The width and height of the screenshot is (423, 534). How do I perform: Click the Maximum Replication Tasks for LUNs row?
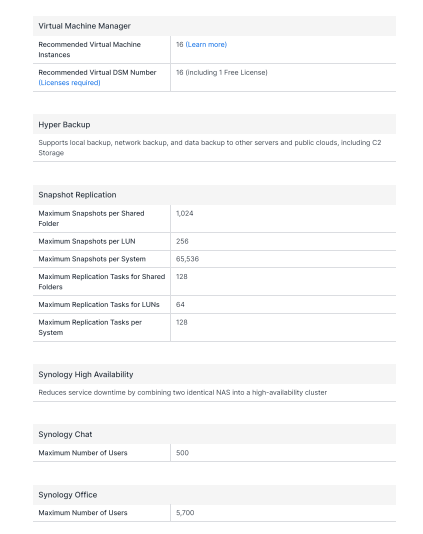[214, 305]
